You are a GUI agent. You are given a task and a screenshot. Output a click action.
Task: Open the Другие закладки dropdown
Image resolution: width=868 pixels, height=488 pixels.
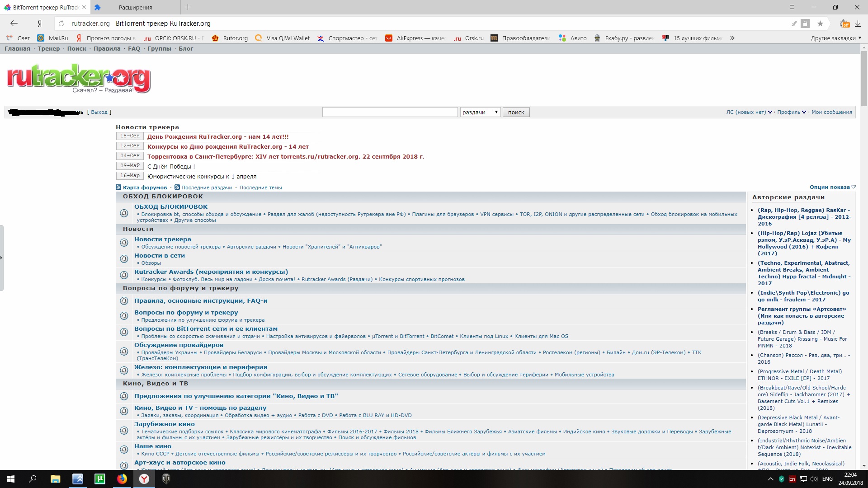836,38
